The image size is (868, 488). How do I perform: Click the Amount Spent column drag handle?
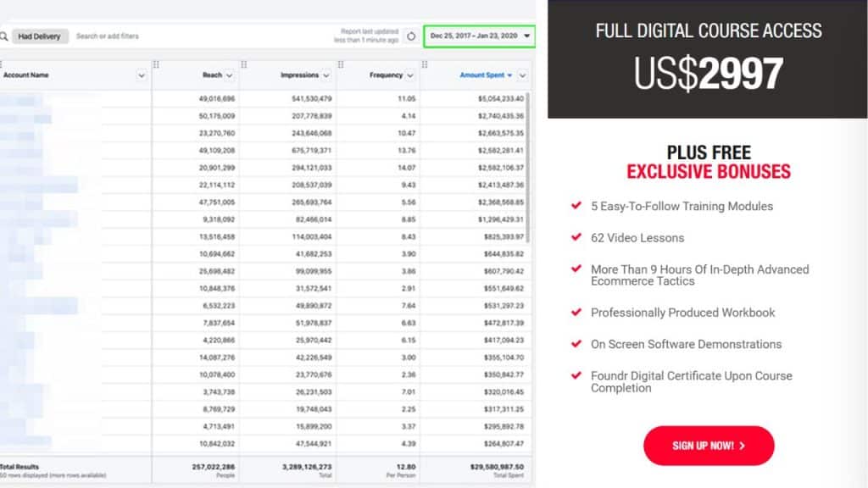(x=425, y=64)
